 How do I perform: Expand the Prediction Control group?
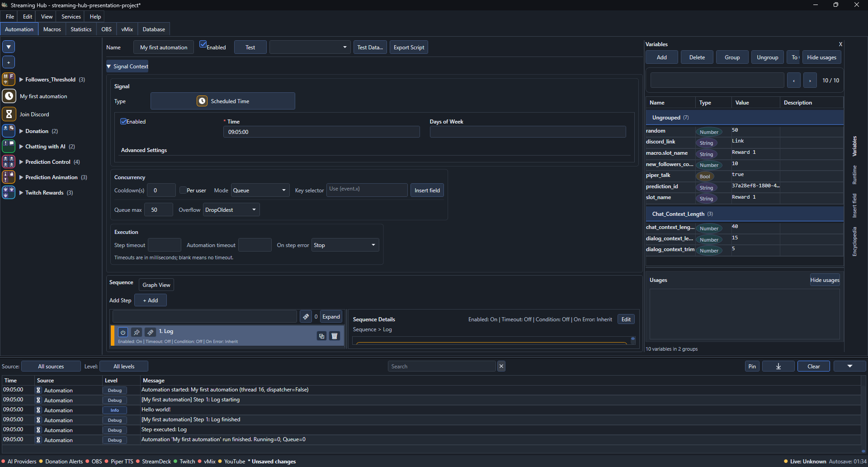(x=21, y=162)
